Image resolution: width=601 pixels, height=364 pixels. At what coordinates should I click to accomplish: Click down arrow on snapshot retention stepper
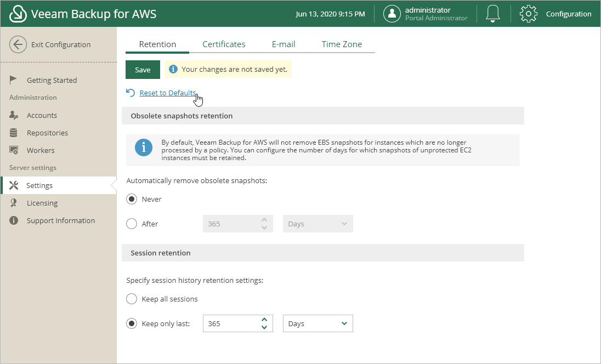(x=264, y=228)
